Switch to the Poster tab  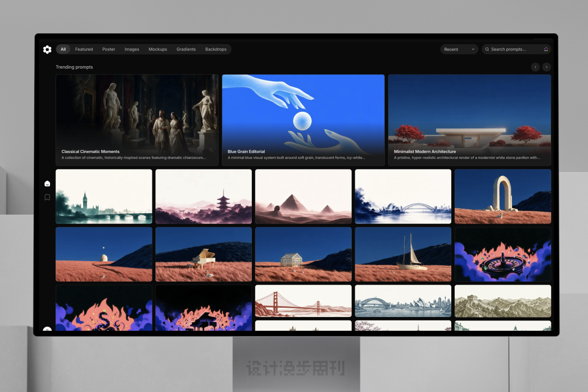(x=109, y=49)
